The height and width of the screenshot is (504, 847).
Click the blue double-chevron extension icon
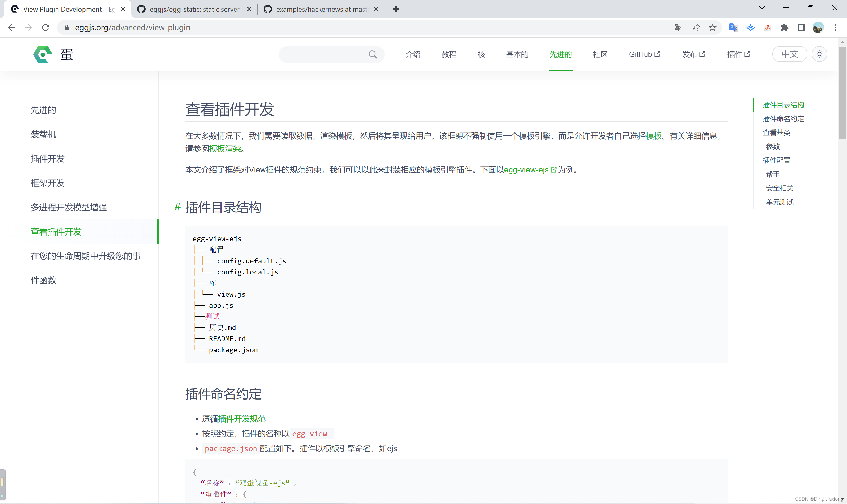[x=750, y=28]
